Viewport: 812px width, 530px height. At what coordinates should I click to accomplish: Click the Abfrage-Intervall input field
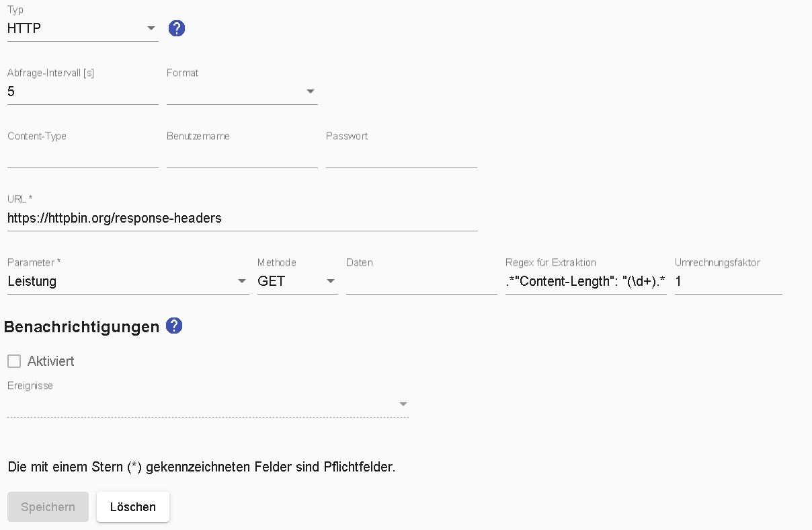point(83,91)
